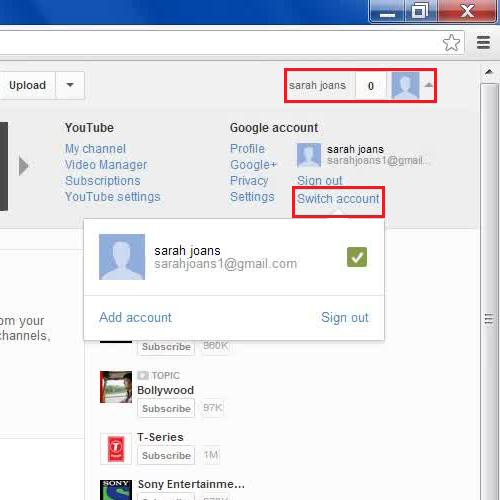The width and height of the screenshot is (500, 500).
Task: Close the browser window
Action: pyautogui.click(x=467, y=12)
